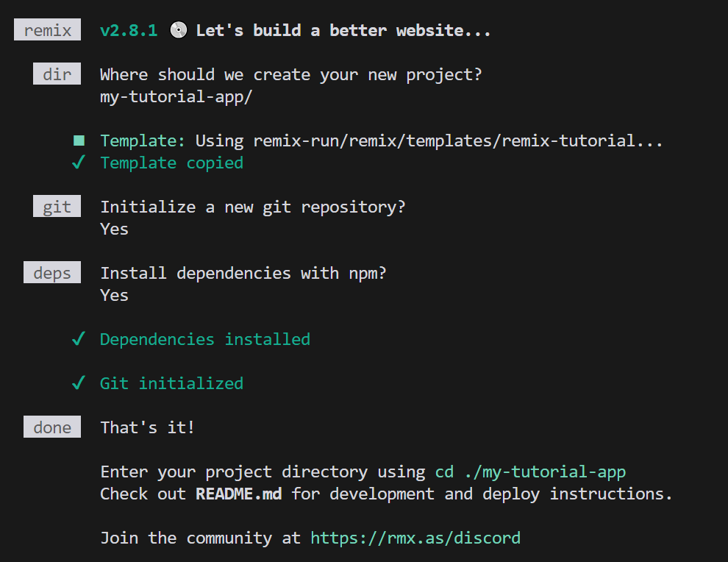Image resolution: width=728 pixels, height=562 pixels.
Task: Click the checkmark beside Git initialized
Action: 79,383
